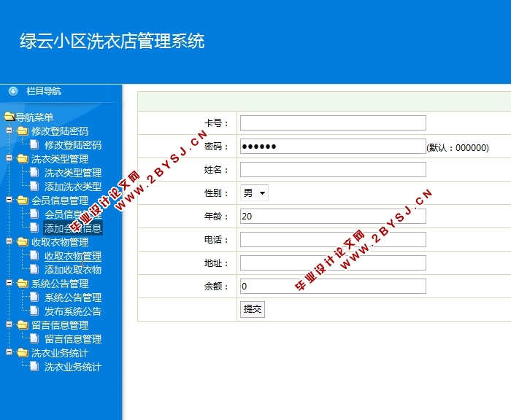Screen dimensions: 511x420
Task: Click page icon beside 发布系统公告
Action: coord(34,311)
